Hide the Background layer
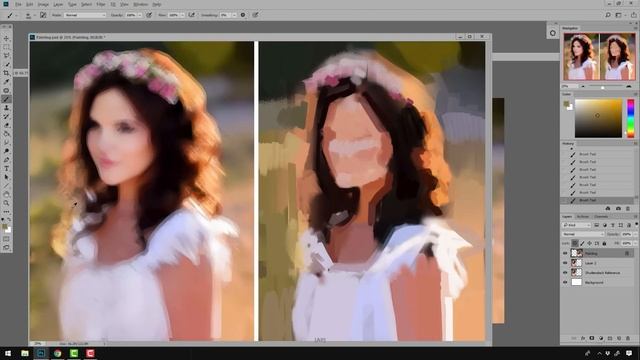This screenshot has width=640, height=360. pyautogui.click(x=565, y=282)
